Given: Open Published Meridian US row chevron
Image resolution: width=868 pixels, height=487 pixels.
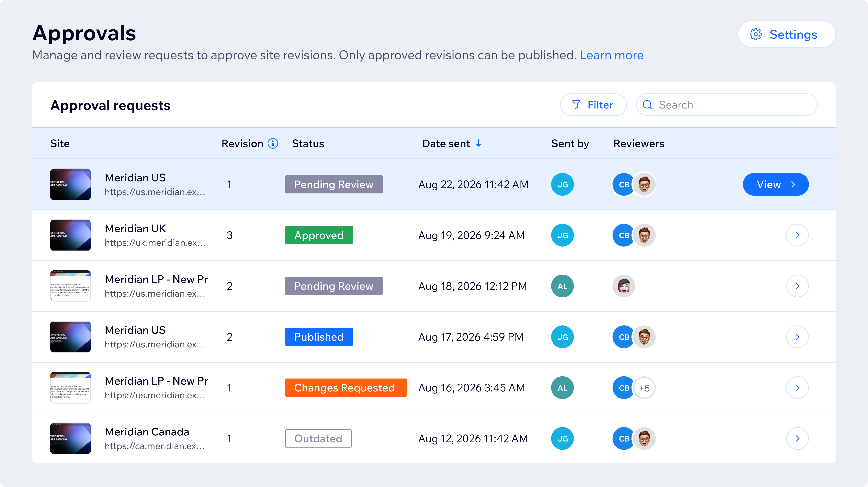Looking at the screenshot, I should 797,337.
